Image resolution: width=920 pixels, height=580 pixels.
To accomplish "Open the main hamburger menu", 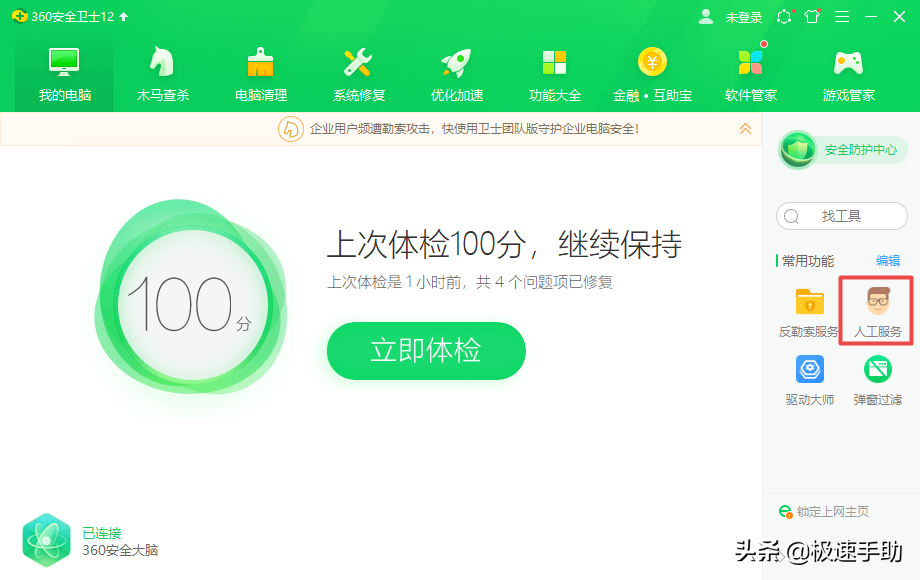I will pyautogui.click(x=842, y=16).
